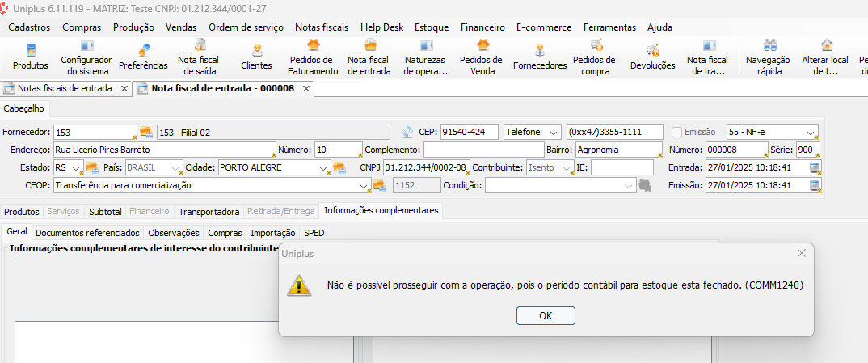Select the Cabeçalho tab
868x363 pixels.
23,109
